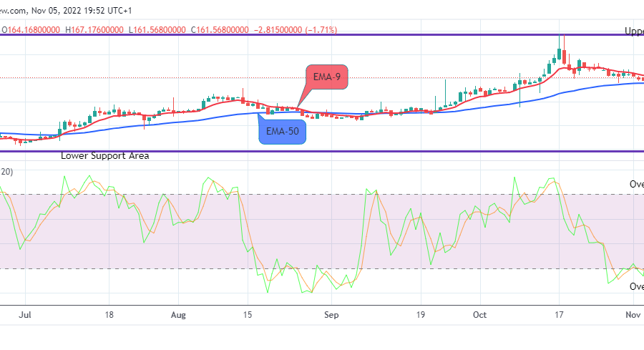The width and height of the screenshot is (644, 350).
Task: Click the Open price value 164.168
Action: coord(34,29)
